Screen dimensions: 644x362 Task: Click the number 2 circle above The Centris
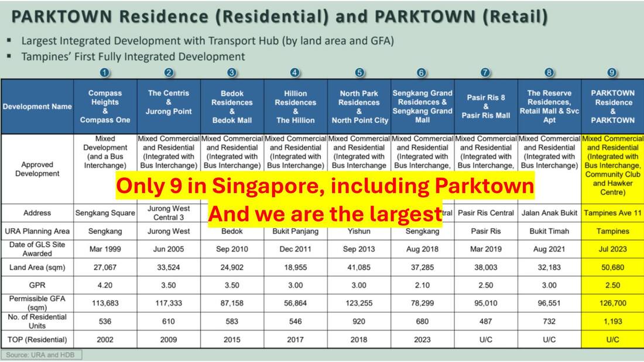coord(169,73)
